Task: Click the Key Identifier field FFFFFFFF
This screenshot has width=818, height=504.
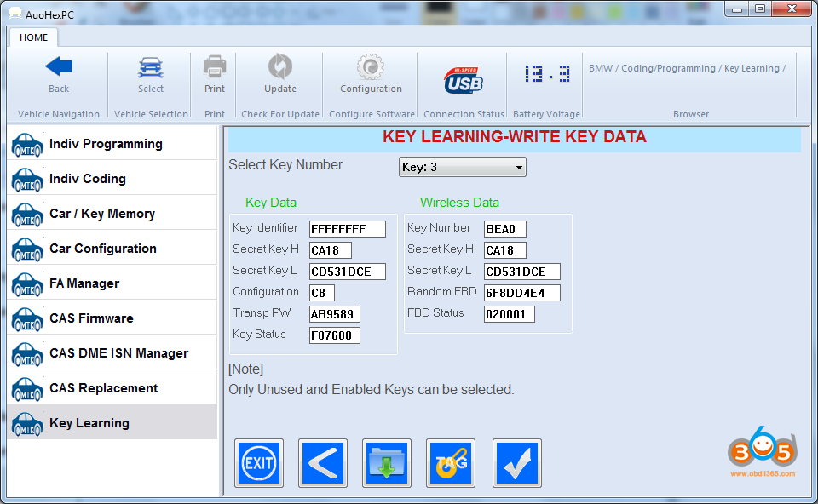Action: coord(348,229)
